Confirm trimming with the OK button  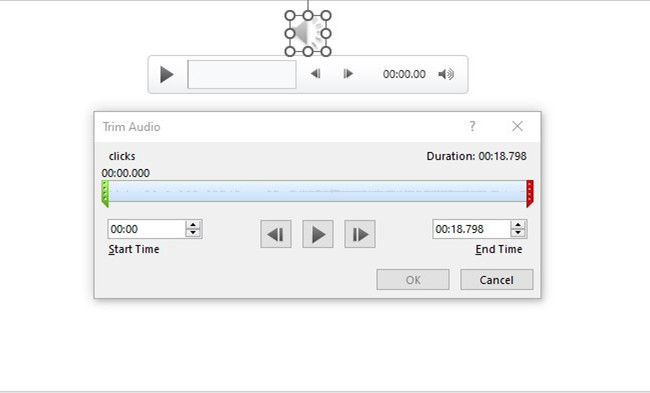(413, 280)
